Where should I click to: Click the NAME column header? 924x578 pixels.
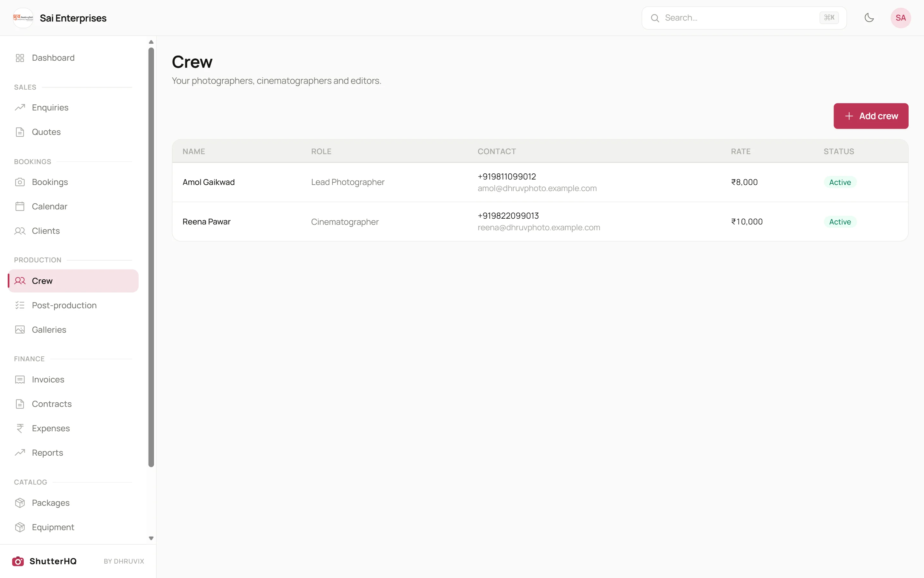tap(193, 151)
